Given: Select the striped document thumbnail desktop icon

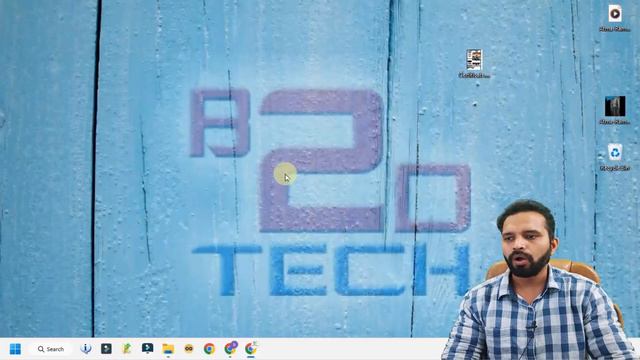Looking at the screenshot, I should click(x=474, y=63).
